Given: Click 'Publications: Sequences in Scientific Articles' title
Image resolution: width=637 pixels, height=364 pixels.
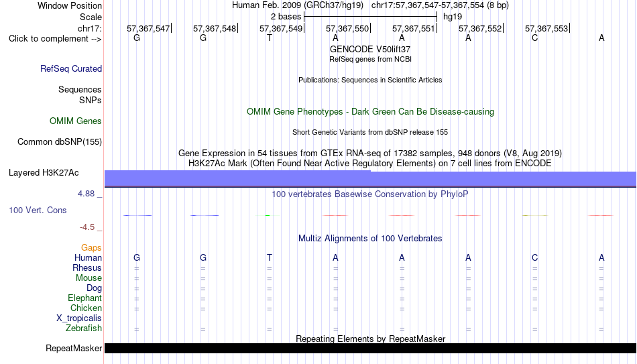Looking at the screenshot, I should click(x=370, y=80).
